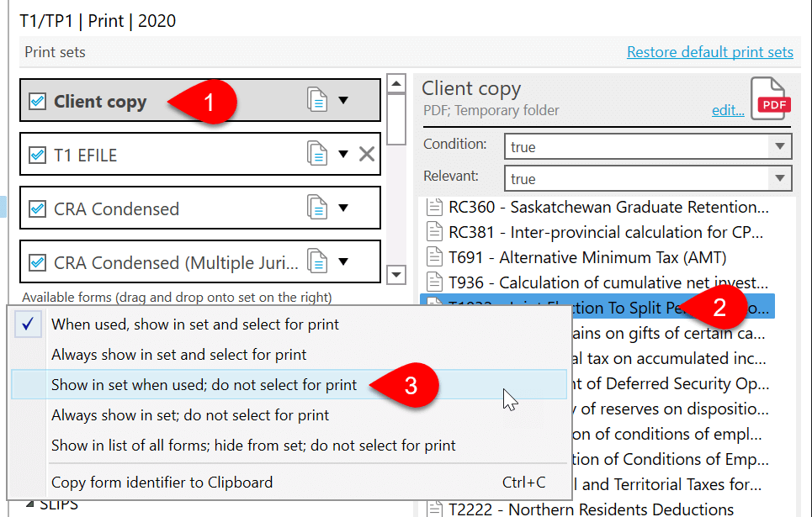Viewport: 812px width, 517px height.
Task: Click the print sets scrollbar thumb
Action: coord(396,119)
